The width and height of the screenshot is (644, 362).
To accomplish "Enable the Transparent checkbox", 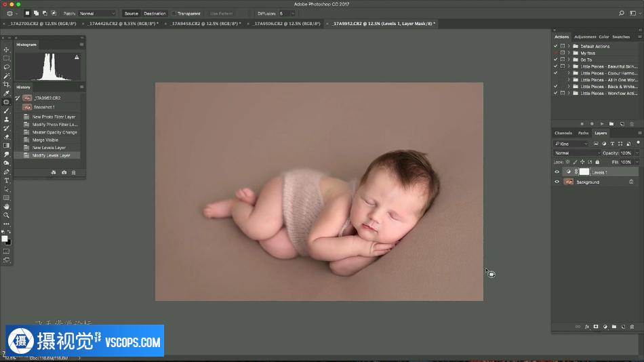I will [174, 14].
